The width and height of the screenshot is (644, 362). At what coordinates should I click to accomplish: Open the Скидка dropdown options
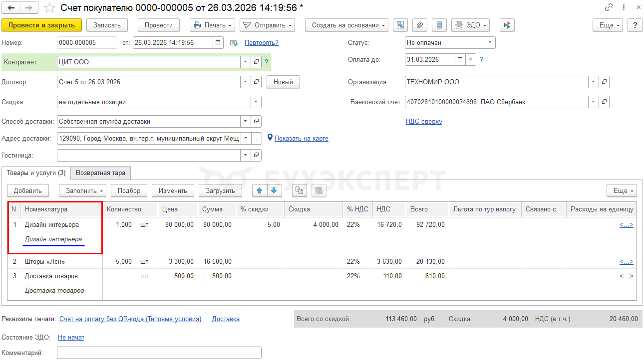[x=256, y=102]
